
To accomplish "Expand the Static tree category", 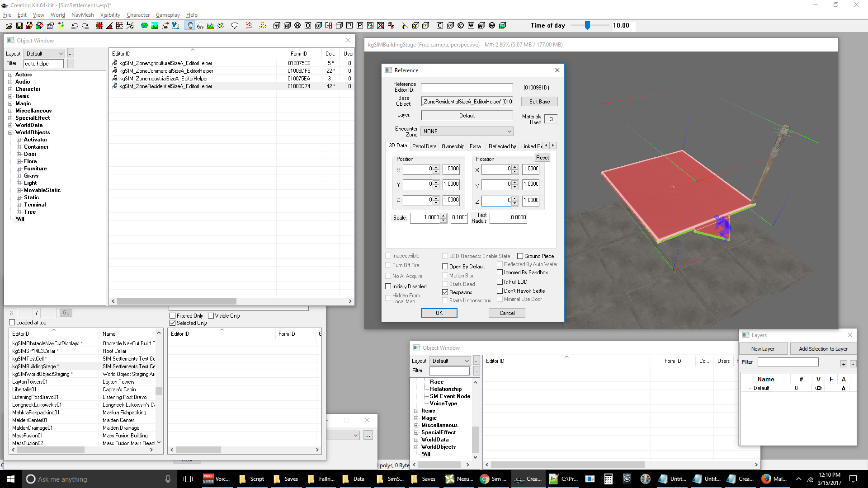I will 19,198.
